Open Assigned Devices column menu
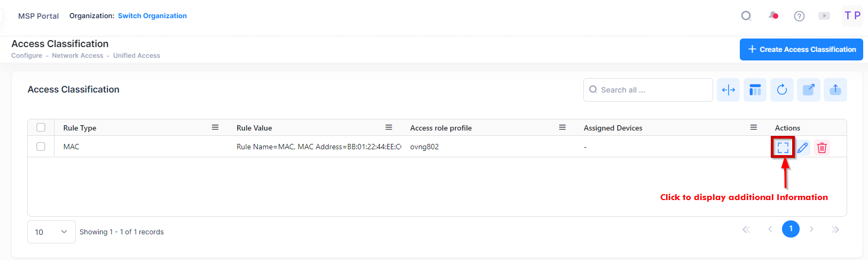The height and width of the screenshot is (260, 868). [x=754, y=127]
